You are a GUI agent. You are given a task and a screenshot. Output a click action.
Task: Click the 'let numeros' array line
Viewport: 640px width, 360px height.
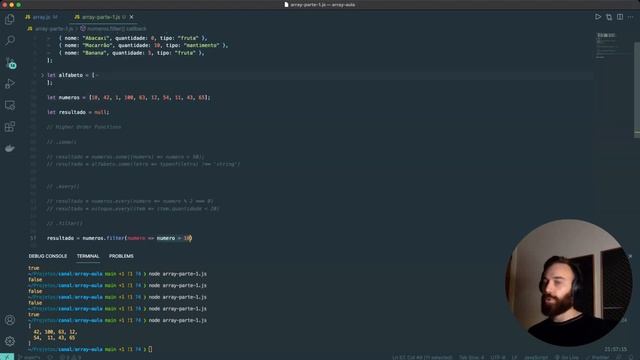click(x=129, y=98)
